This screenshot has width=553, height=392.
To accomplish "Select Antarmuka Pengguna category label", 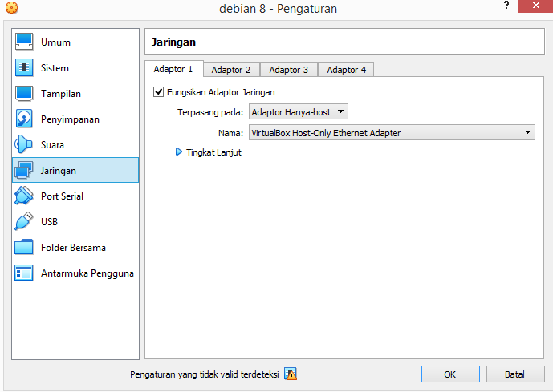I will point(87,273).
